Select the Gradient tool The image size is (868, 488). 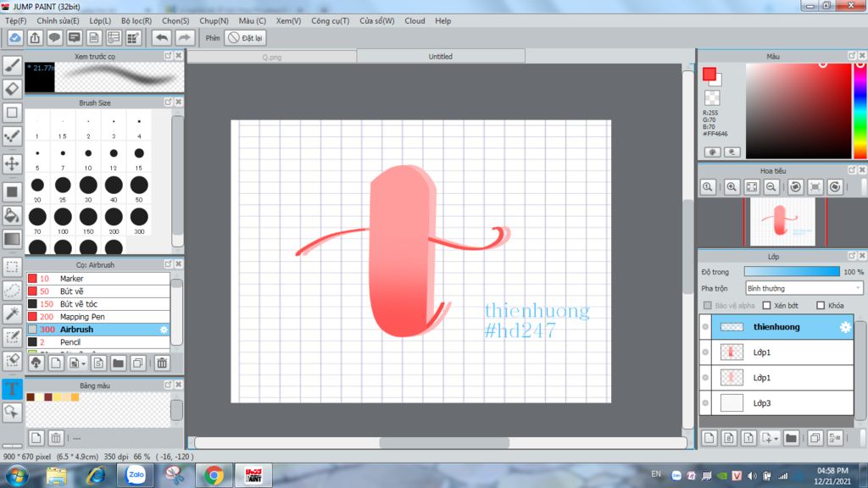12,239
